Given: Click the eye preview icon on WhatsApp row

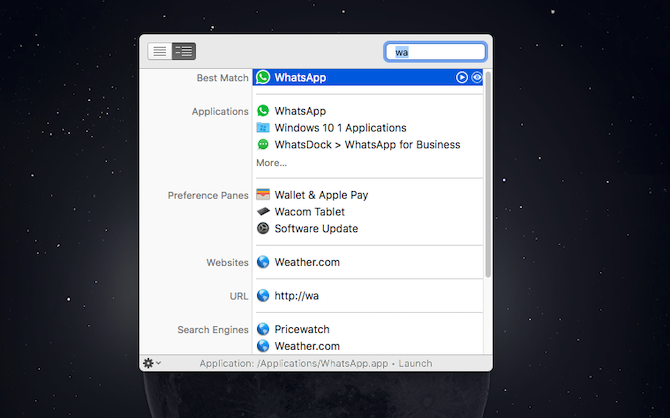Looking at the screenshot, I should [477, 77].
